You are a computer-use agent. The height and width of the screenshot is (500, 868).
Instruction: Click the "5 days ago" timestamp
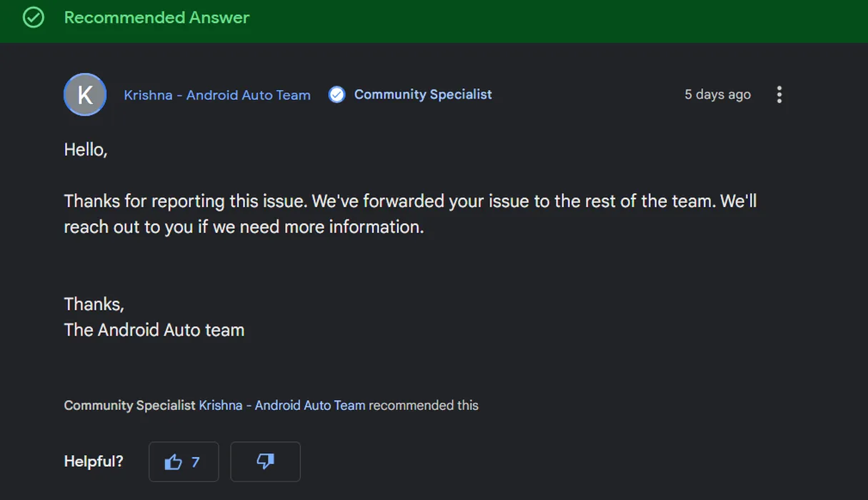tap(717, 94)
